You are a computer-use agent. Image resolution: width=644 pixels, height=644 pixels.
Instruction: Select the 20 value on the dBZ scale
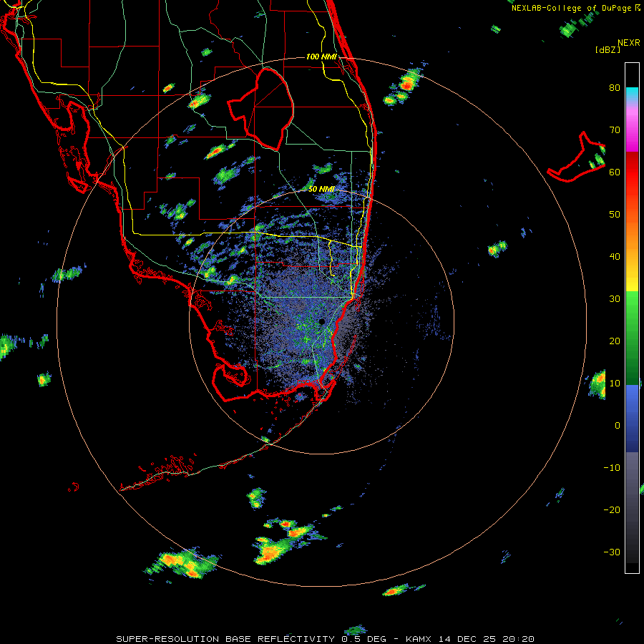click(x=615, y=341)
